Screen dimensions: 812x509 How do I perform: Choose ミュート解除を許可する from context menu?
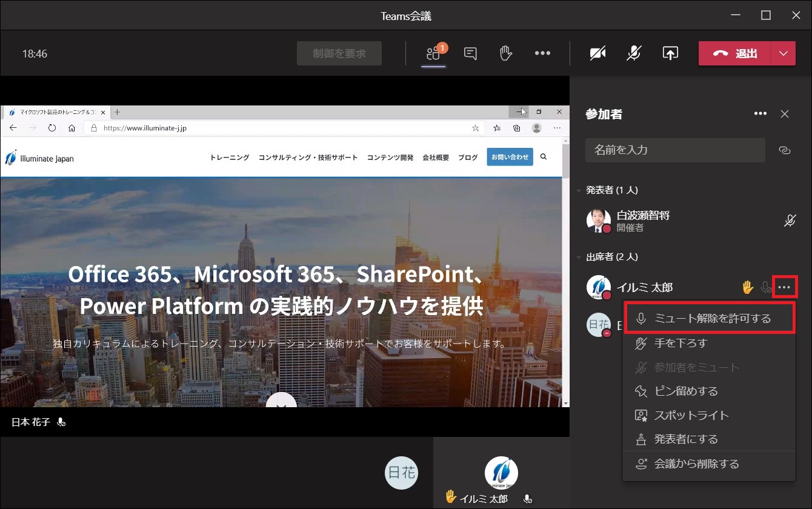(x=708, y=319)
